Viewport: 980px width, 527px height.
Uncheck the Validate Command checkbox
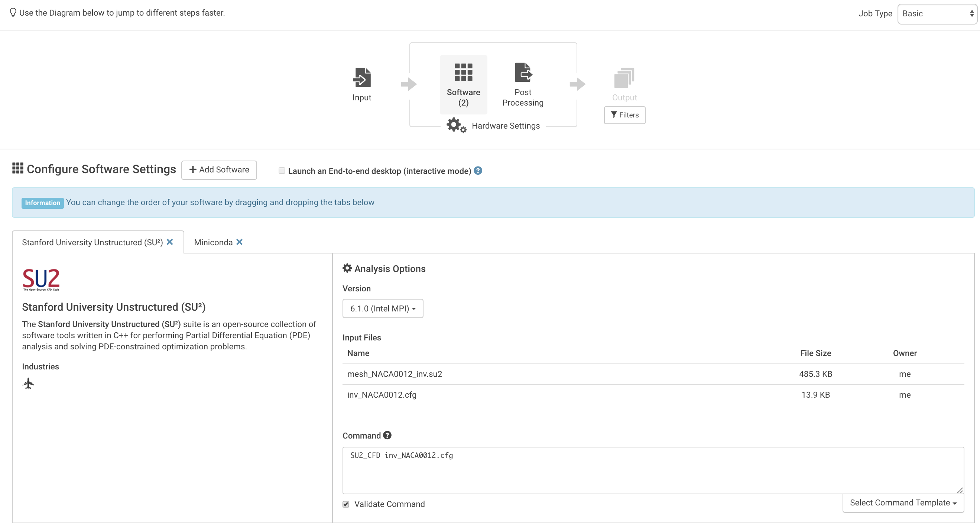pyautogui.click(x=345, y=504)
